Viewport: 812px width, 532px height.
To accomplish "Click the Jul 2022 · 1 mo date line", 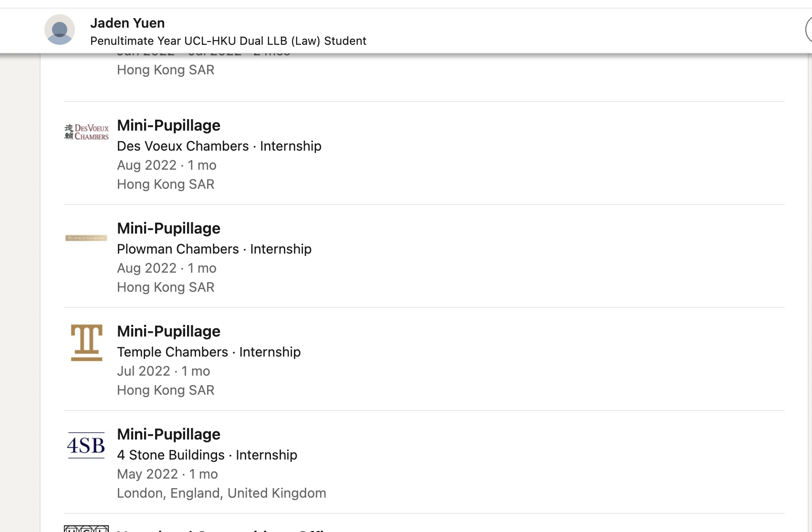I will (x=164, y=371).
